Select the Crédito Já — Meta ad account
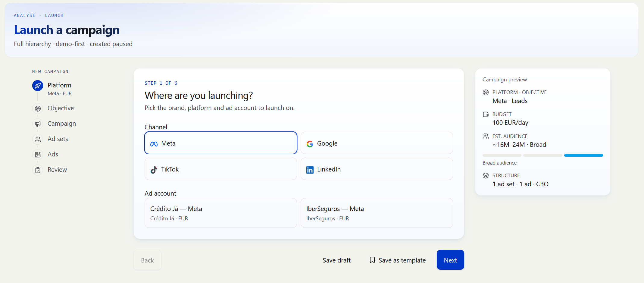The width and height of the screenshot is (644, 283). pos(221,213)
